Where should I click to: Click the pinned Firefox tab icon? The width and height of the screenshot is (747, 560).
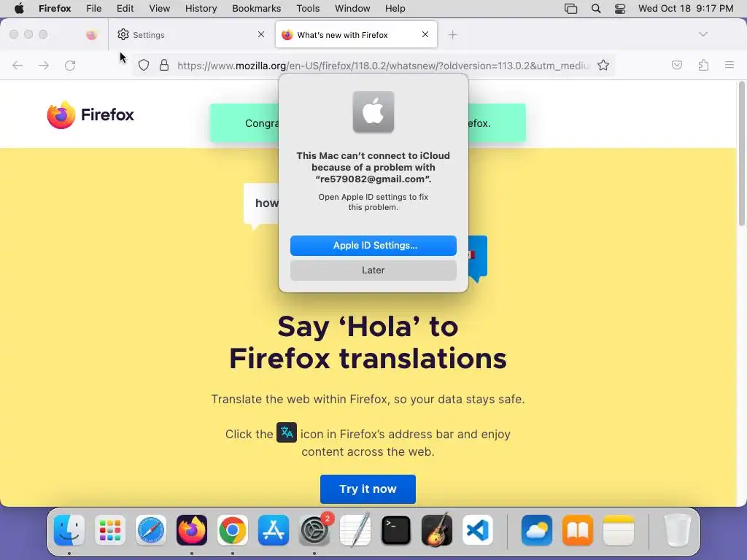(x=91, y=35)
